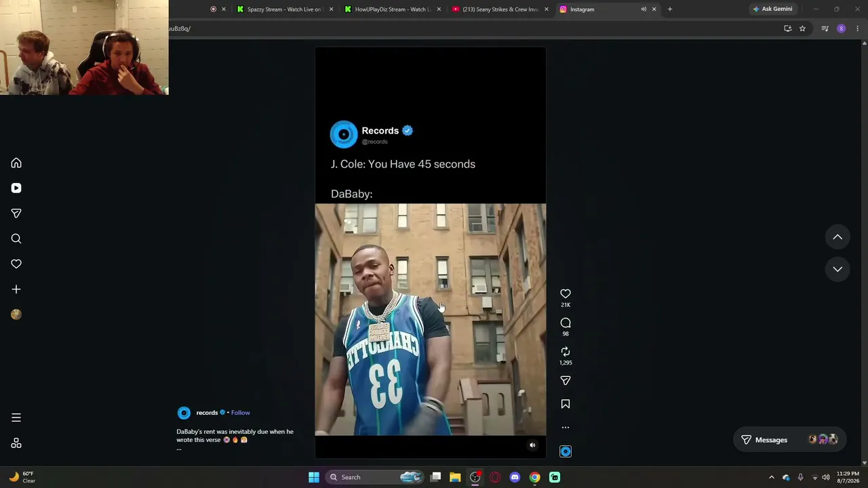Open Opera browser from taskbar
868x488 pixels.
(x=495, y=477)
